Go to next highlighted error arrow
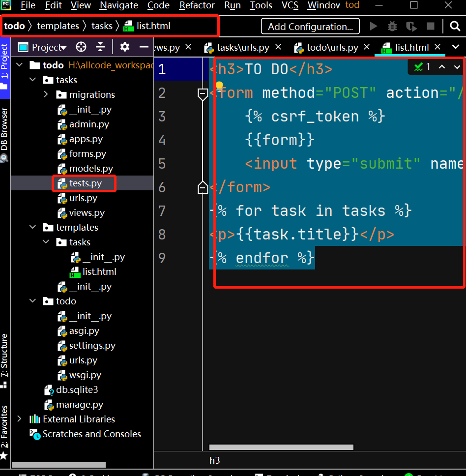 457,67
